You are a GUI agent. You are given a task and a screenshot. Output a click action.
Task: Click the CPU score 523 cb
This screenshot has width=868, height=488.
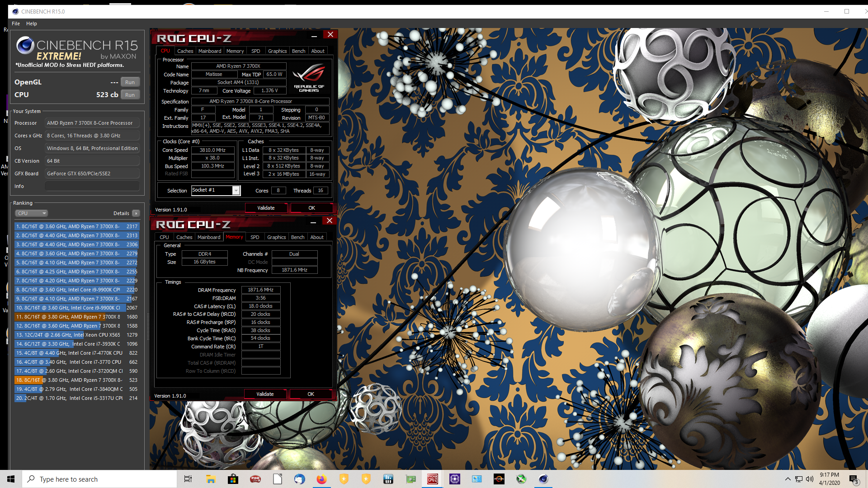[107, 94]
